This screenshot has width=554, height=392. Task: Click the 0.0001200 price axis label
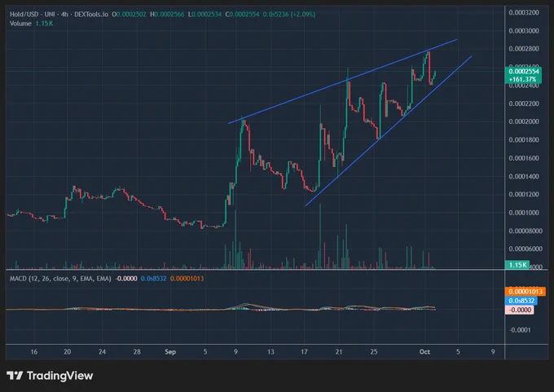pos(524,195)
